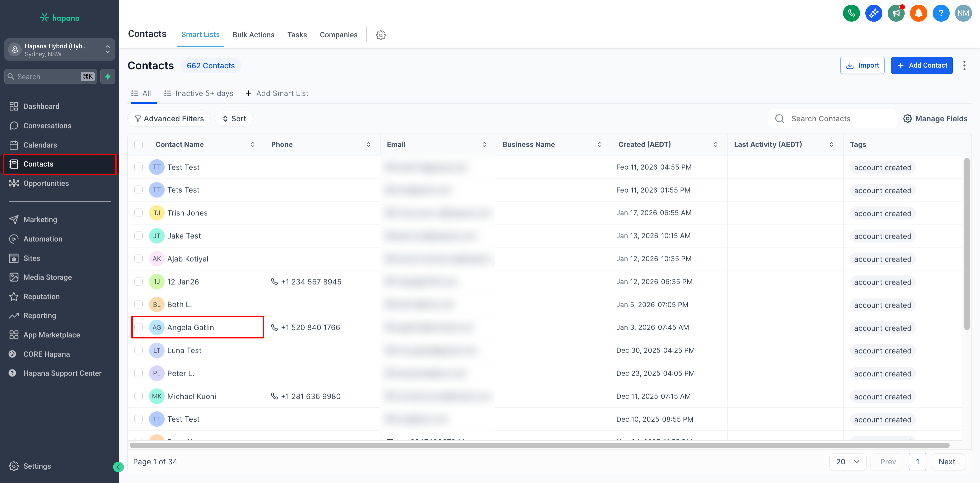Select the Angela Gatlin row checkbox
This screenshot has height=483, width=980.
(x=138, y=327)
